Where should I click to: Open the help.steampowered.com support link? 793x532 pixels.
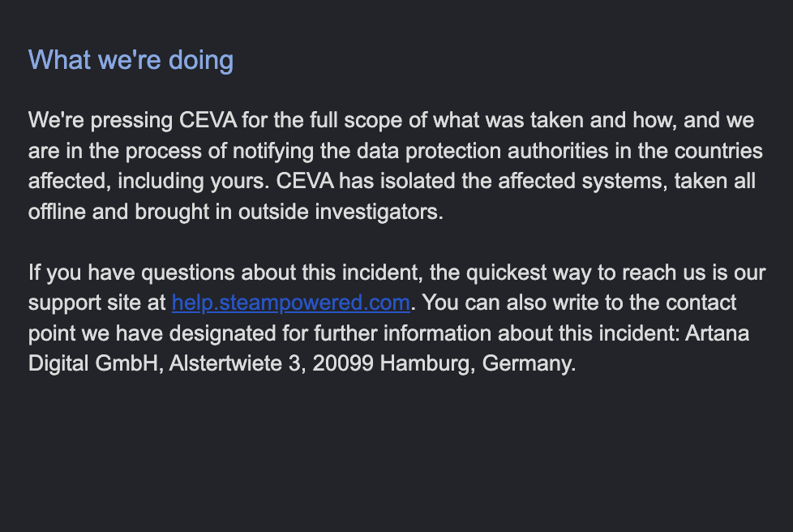click(291, 303)
